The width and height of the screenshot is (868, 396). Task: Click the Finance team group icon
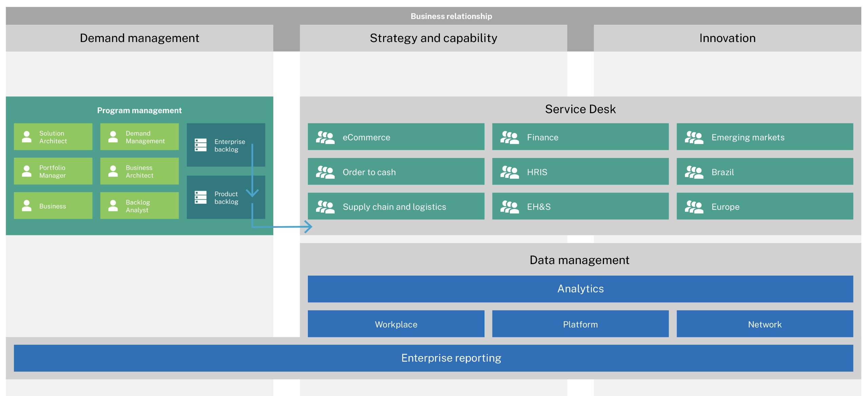click(509, 137)
